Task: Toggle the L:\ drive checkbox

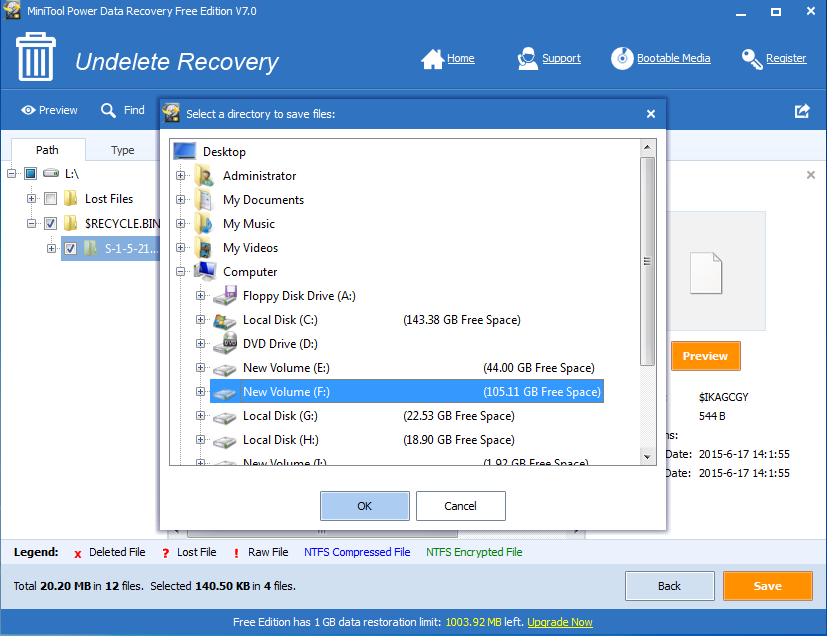Action: (31, 173)
